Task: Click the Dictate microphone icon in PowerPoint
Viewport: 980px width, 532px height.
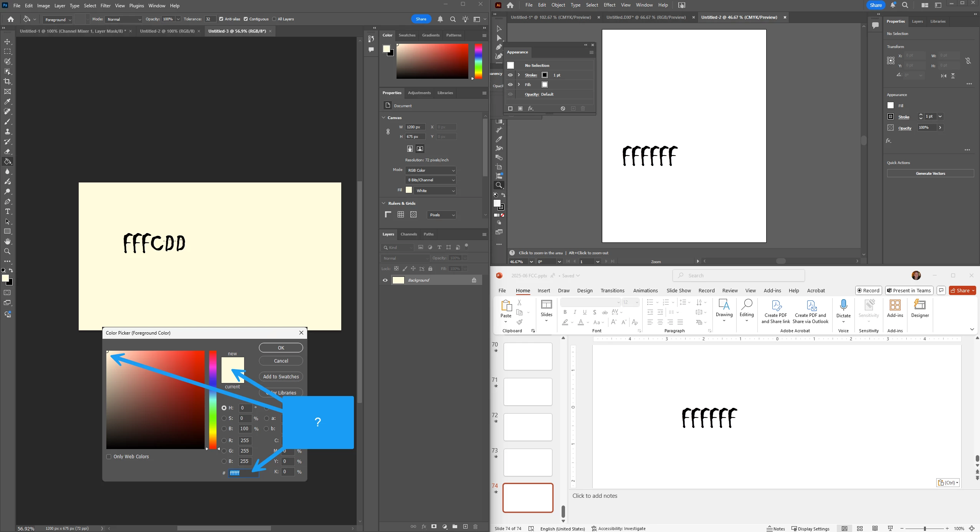Action: click(843, 305)
